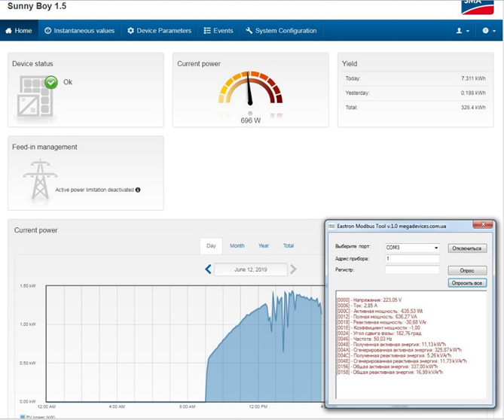Click the Total yield value 328.4 kWh
Screen dimensions: 504x420
[x=473, y=107]
